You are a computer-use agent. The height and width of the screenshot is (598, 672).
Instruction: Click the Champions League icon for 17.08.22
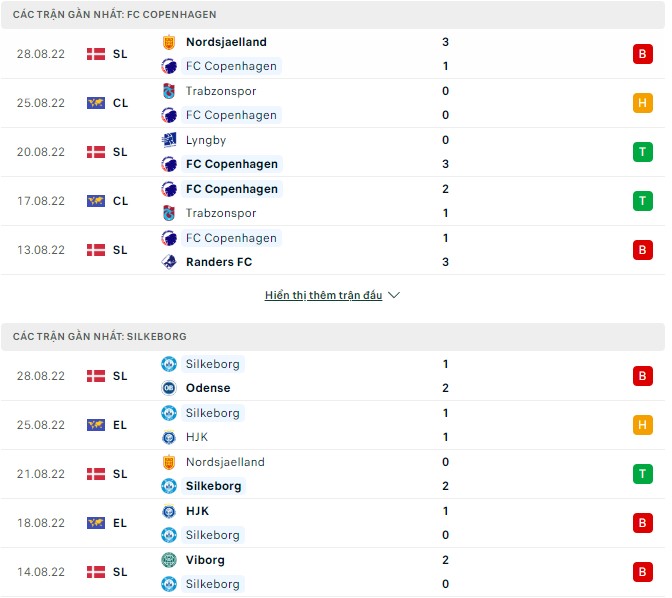96,201
